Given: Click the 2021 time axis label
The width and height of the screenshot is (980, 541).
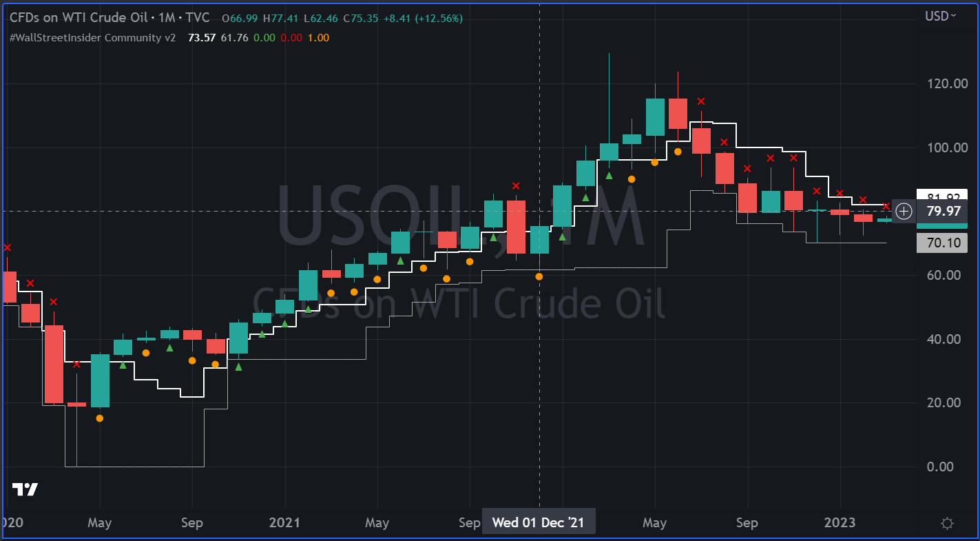Looking at the screenshot, I should point(284,522).
